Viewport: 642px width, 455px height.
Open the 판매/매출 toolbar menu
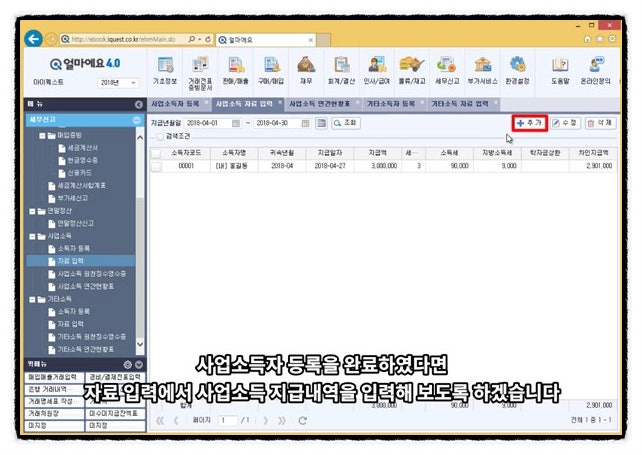235,70
